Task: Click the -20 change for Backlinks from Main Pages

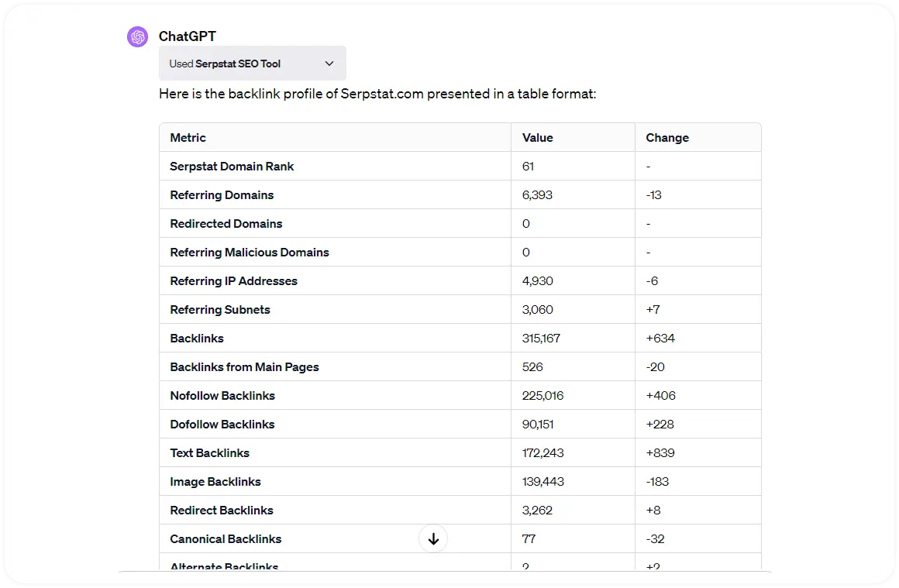Action: 656,366
